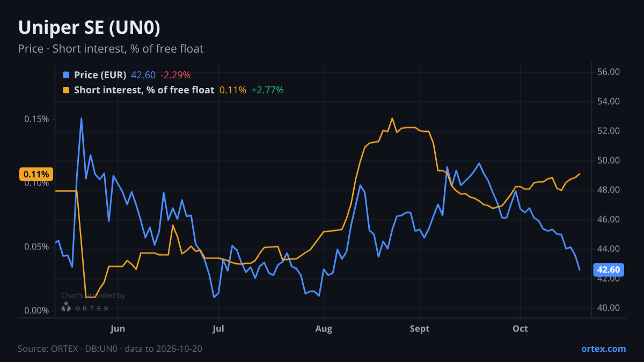Click the 40.00 right axis label
The width and height of the screenshot is (644, 362).
(608, 308)
